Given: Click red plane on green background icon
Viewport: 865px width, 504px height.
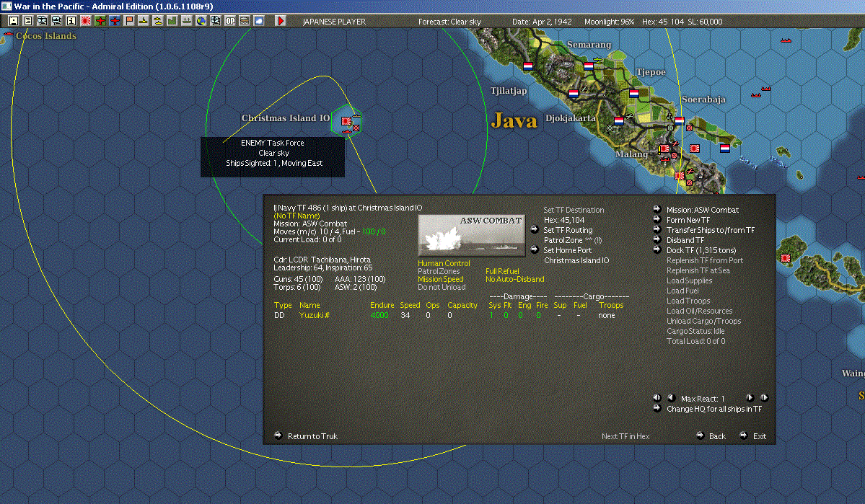Looking at the screenshot, I should 100,21.
